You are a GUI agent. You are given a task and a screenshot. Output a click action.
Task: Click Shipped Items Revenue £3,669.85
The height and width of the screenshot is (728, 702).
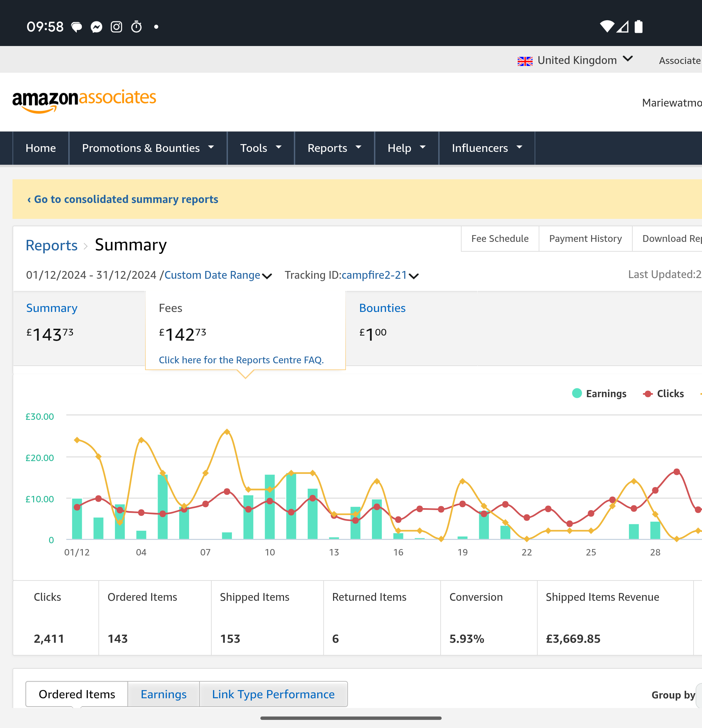(x=573, y=639)
